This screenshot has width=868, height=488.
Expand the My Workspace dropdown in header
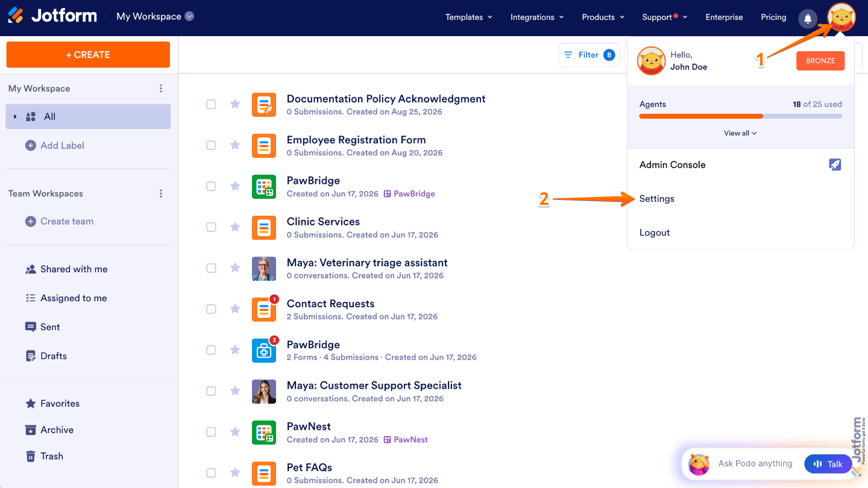[x=189, y=16]
